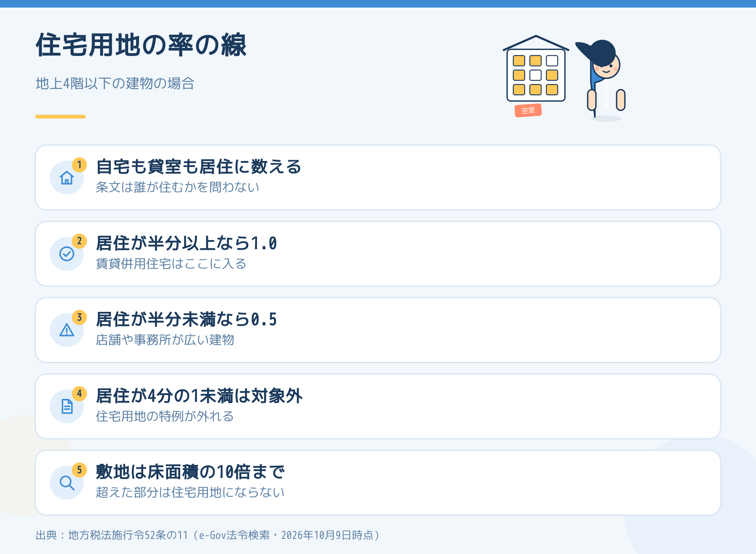The image size is (756, 554).
Task: Click the number 4 badge
Action: 79,394
